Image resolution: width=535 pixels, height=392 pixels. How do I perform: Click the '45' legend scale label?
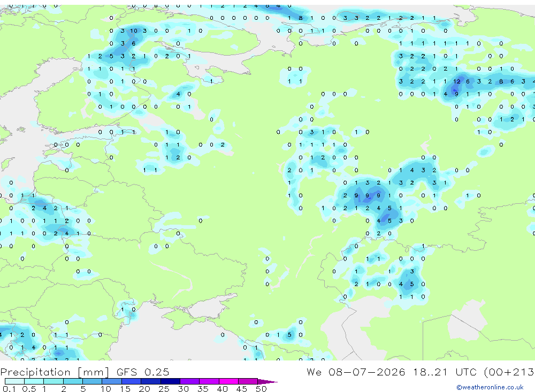[242, 389]
